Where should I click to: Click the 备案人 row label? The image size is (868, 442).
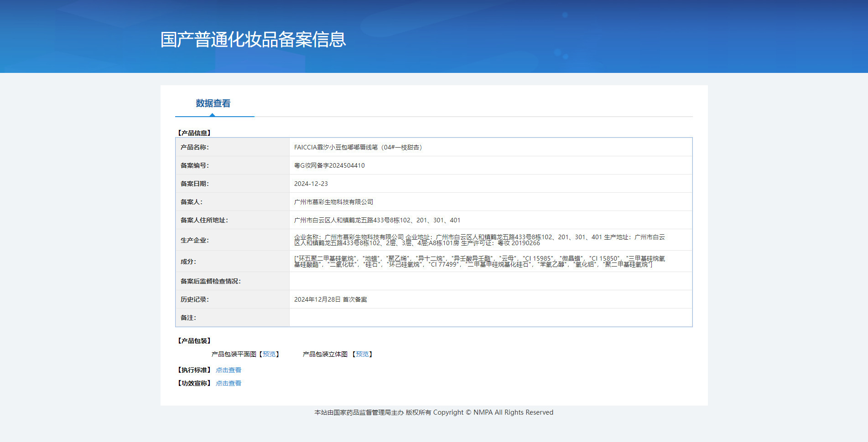pos(192,202)
